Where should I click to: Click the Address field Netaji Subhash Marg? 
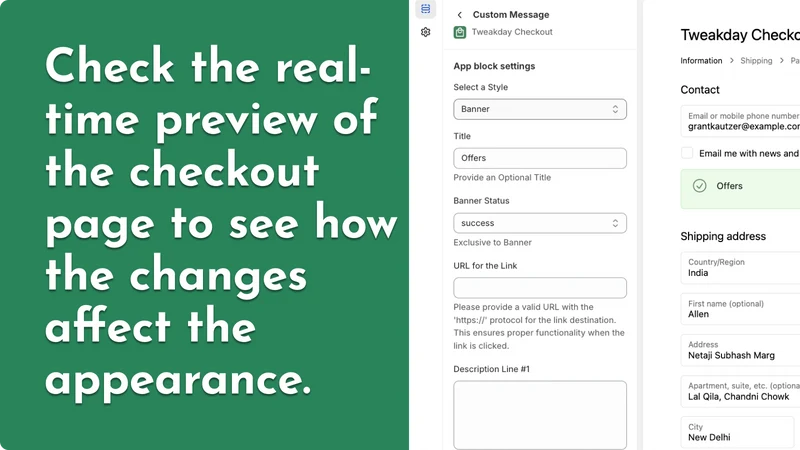[740, 350]
